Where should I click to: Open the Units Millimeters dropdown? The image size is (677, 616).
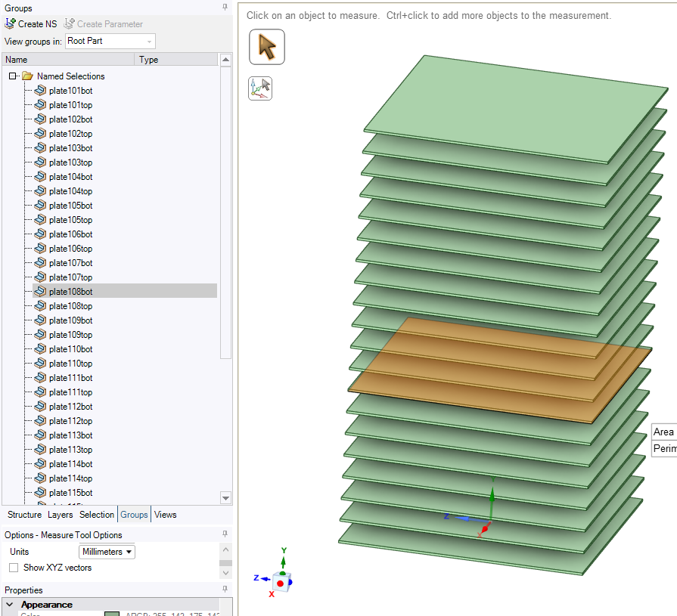point(107,552)
